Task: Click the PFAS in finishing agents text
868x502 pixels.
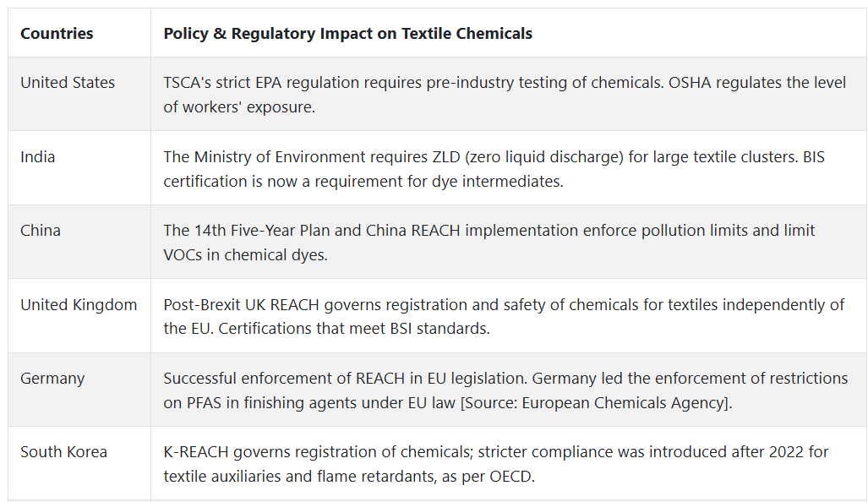Action: 310,403
